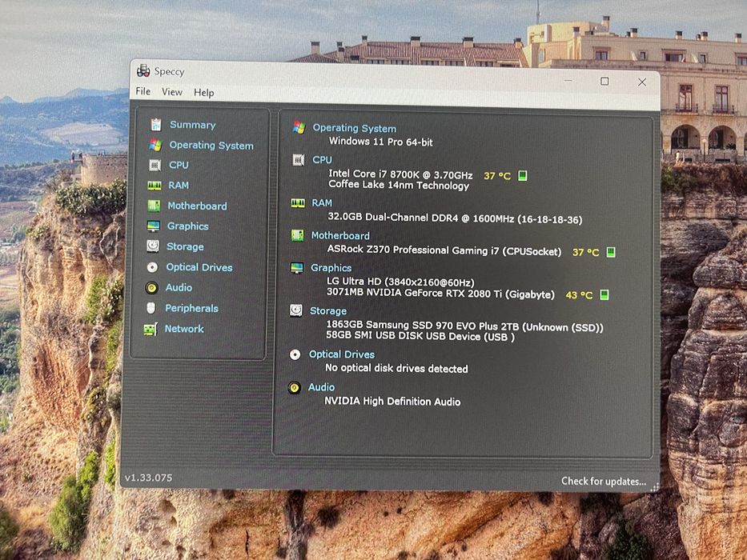Select CPU in the sidebar

179,165
